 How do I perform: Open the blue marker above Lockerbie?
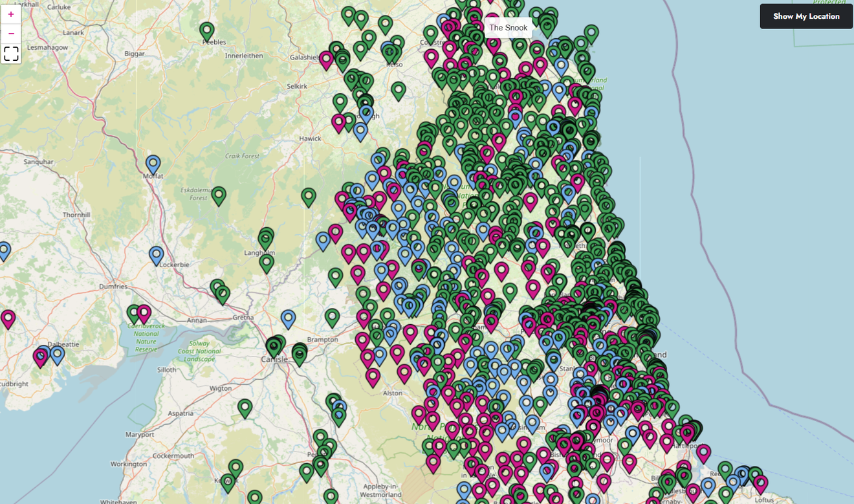[156, 255]
